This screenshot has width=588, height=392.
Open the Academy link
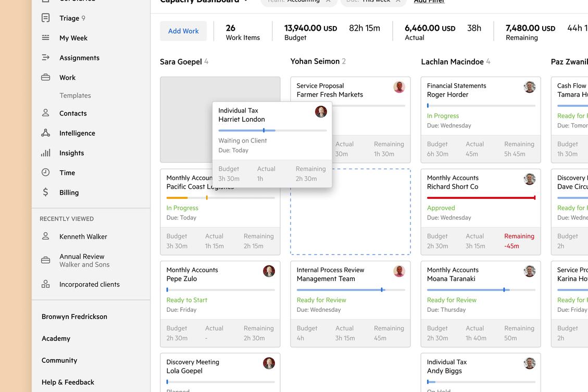(56, 338)
